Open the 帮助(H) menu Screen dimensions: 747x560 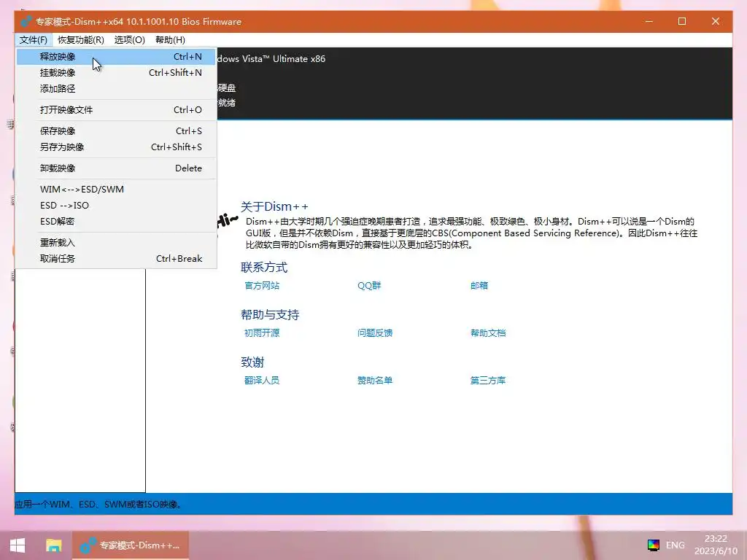pyautogui.click(x=170, y=40)
